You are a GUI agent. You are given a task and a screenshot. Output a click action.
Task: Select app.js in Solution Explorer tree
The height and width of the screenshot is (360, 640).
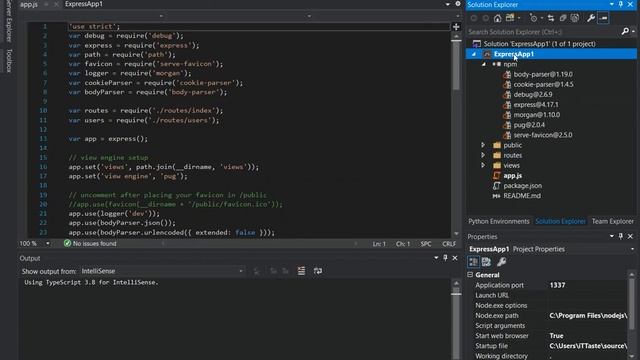512,176
